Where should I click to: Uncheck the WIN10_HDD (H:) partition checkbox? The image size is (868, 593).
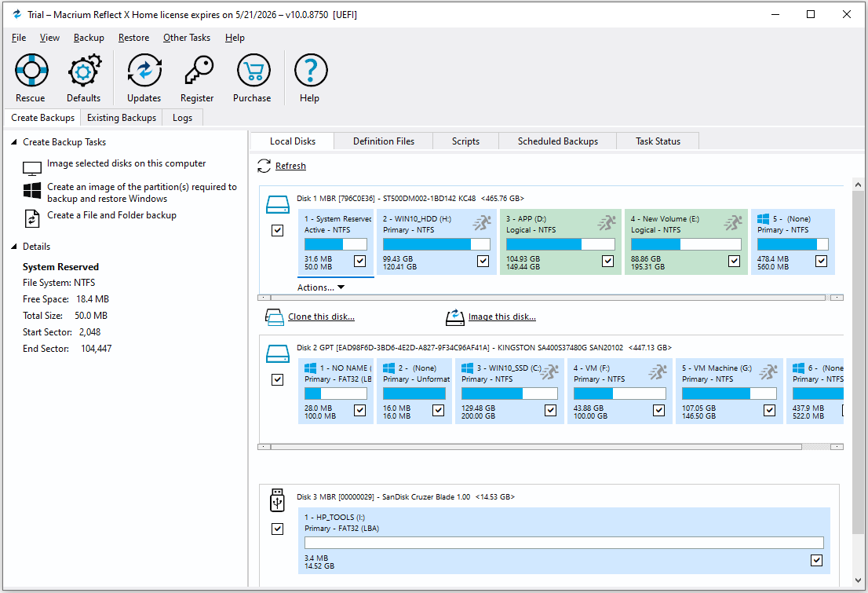pyautogui.click(x=483, y=261)
